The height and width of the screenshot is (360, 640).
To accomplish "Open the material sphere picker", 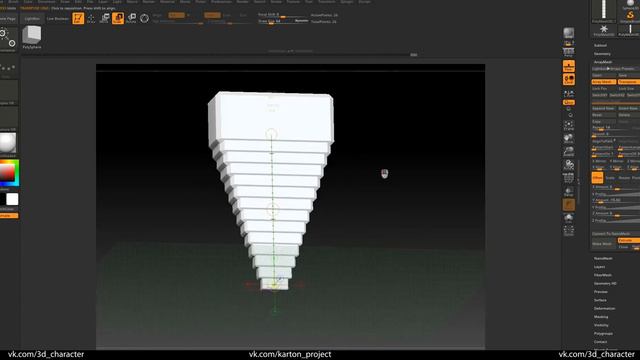I will point(8,144).
